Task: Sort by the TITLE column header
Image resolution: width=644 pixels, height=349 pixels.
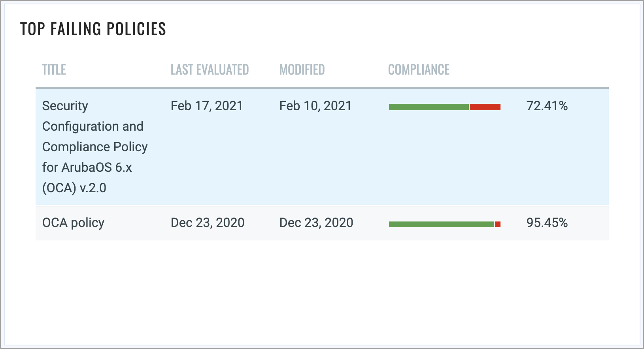Action: click(x=54, y=69)
